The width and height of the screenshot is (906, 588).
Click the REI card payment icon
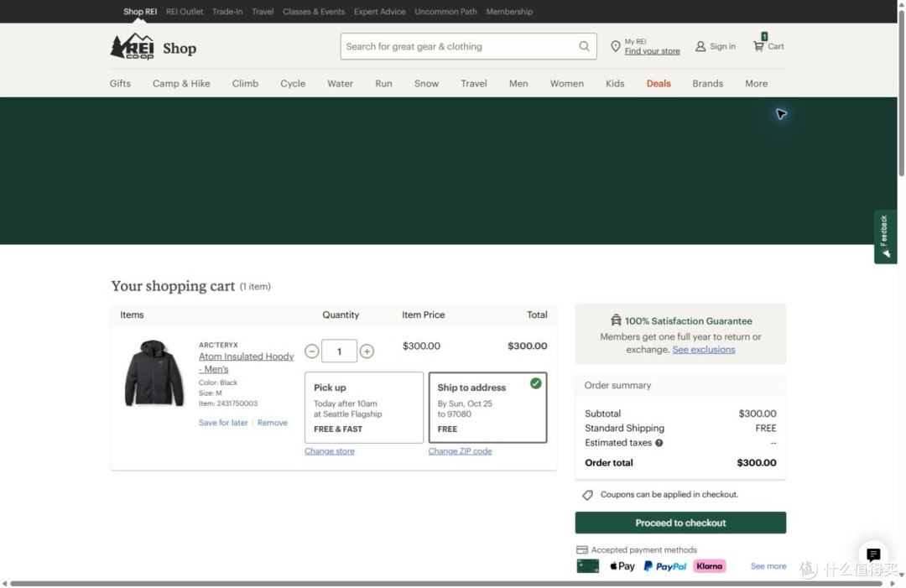click(x=587, y=566)
